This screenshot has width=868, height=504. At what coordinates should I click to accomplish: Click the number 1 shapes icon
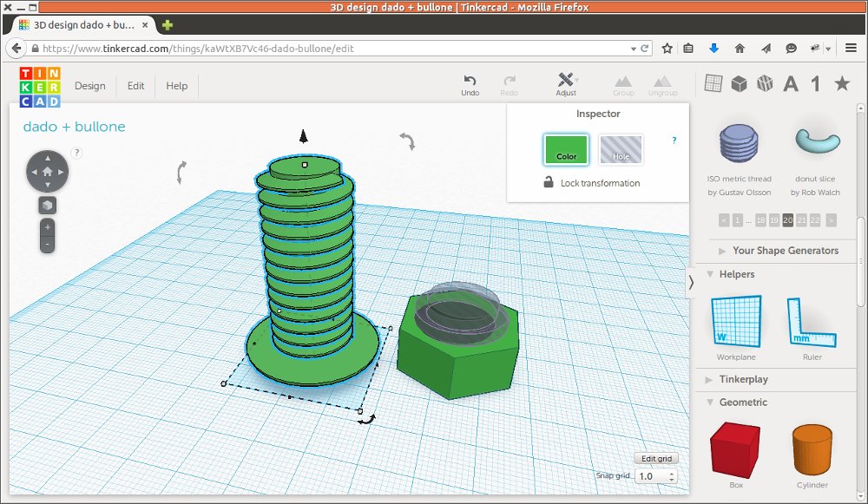coord(815,83)
